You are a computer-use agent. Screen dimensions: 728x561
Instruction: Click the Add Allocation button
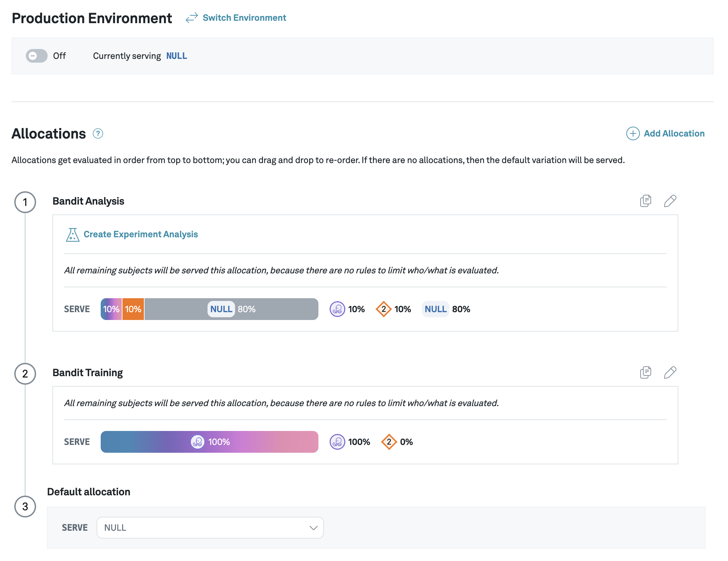pyautogui.click(x=674, y=133)
